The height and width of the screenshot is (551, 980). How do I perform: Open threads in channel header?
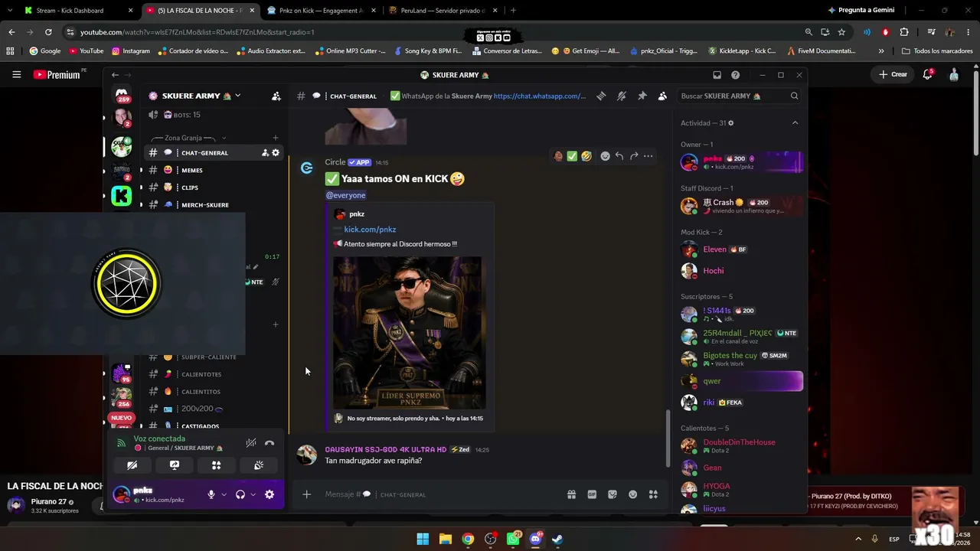601,96
